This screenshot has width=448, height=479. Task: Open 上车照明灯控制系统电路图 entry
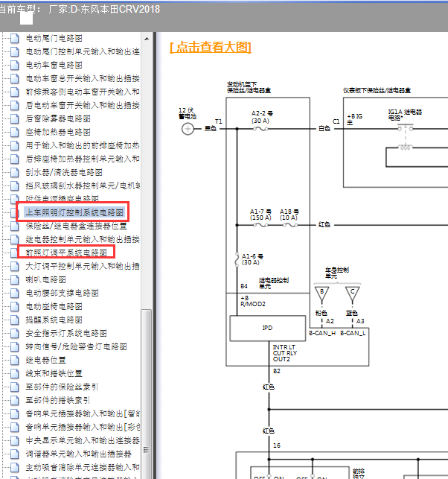(x=74, y=212)
